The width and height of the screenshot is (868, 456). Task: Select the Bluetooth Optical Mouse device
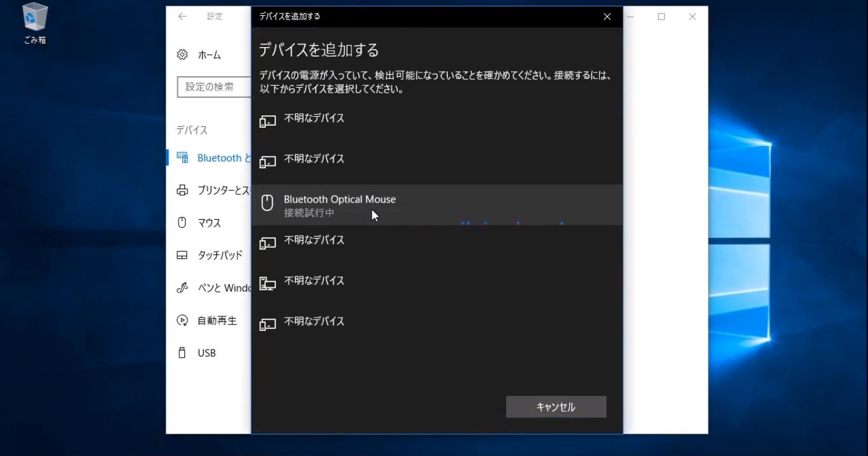point(437,205)
